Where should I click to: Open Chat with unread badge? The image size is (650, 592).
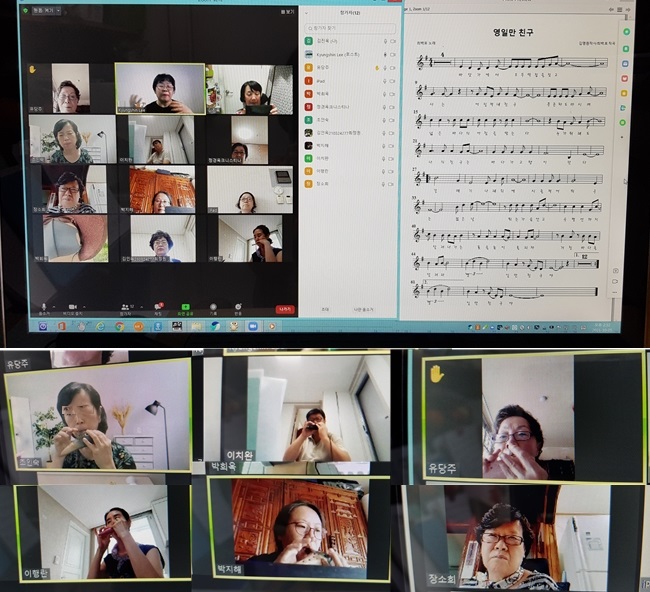158,304
